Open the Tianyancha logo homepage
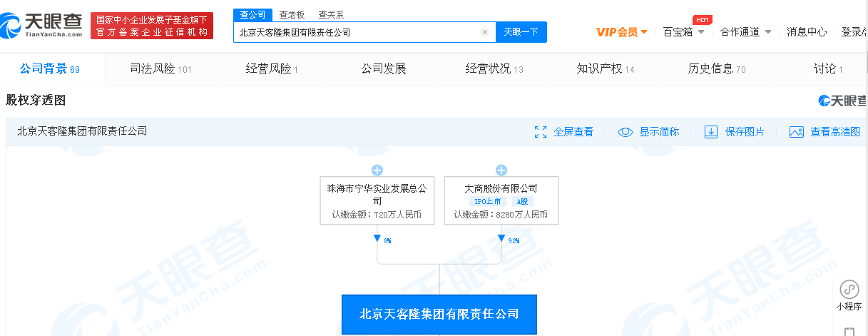 [43, 25]
